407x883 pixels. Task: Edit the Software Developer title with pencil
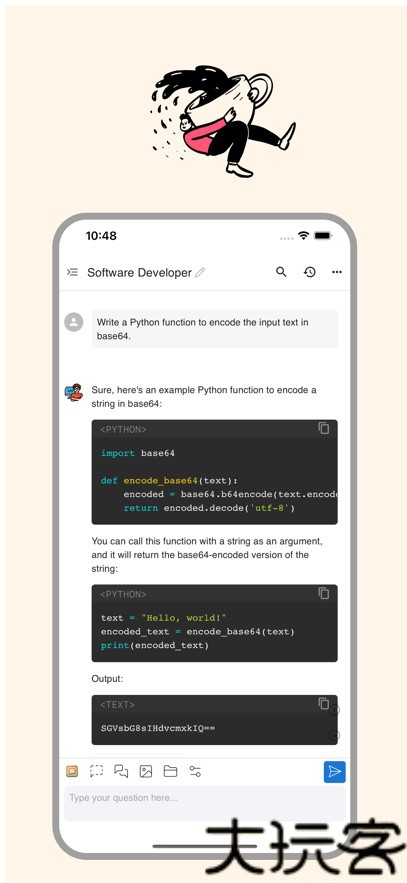(x=200, y=273)
